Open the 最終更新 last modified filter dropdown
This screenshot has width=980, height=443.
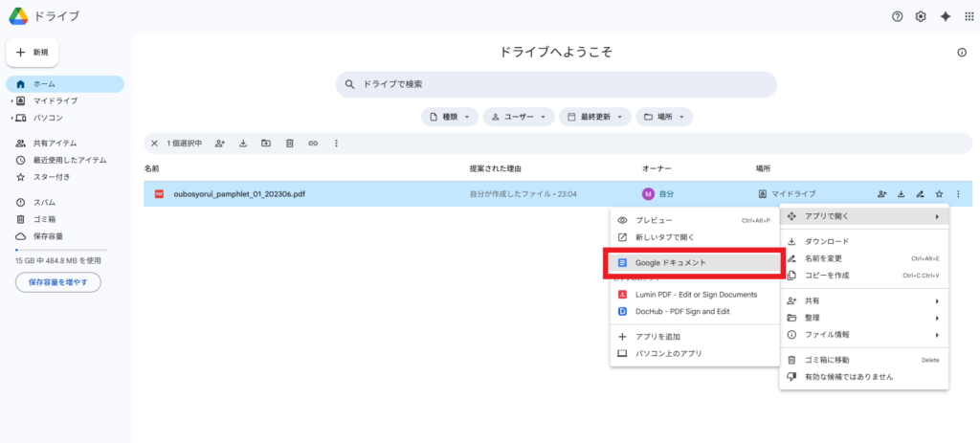click(594, 117)
